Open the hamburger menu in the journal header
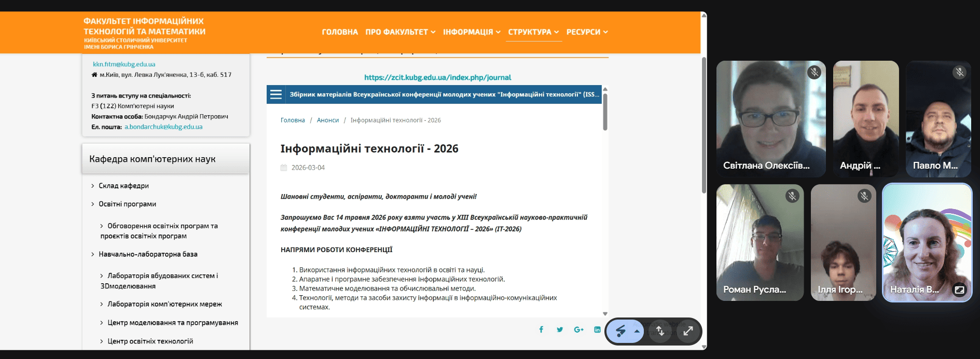 tap(276, 94)
